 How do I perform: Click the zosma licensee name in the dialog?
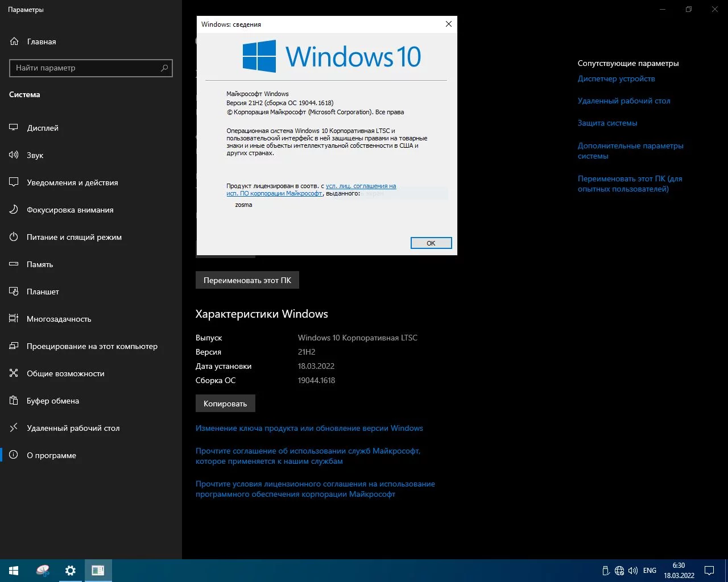pos(243,205)
